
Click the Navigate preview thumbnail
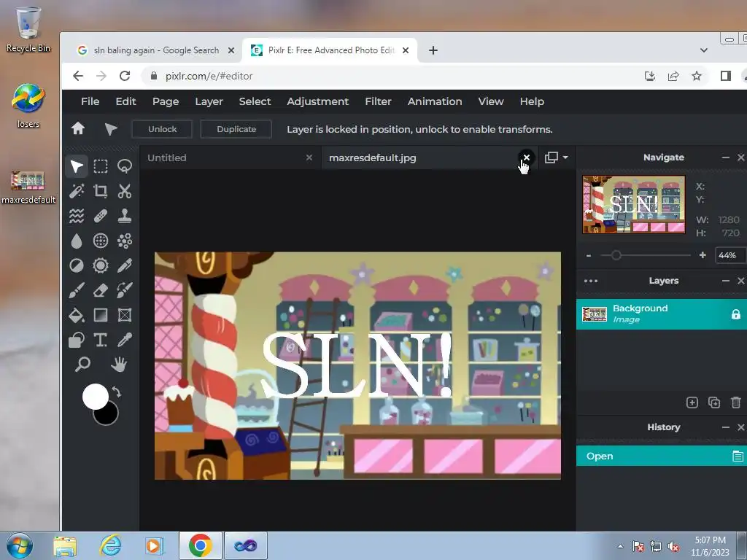(x=634, y=204)
